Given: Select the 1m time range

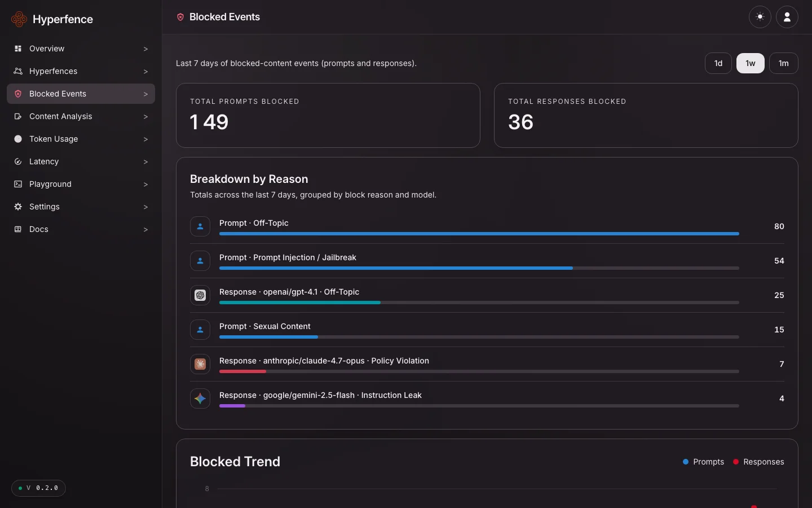Looking at the screenshot, I should pos(784,63).
